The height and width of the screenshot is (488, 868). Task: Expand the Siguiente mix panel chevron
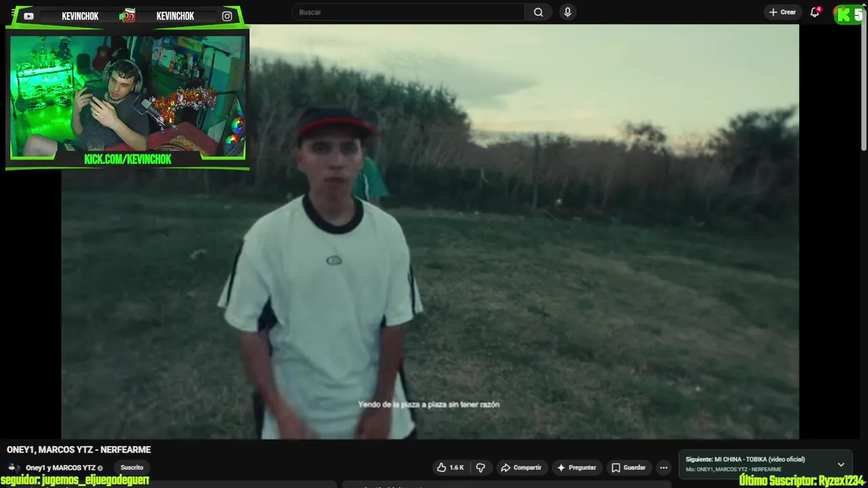coord(841,464)
